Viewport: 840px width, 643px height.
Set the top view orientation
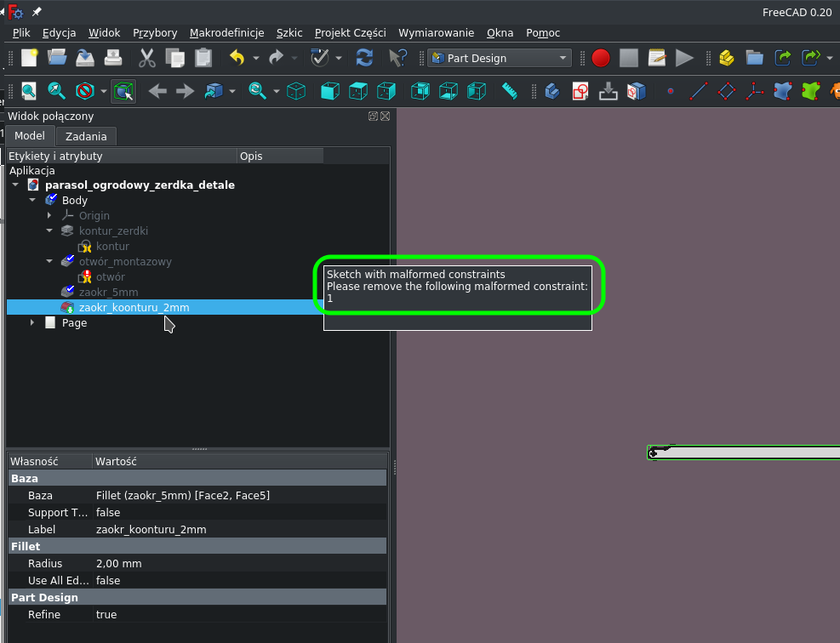click(357, 90)
